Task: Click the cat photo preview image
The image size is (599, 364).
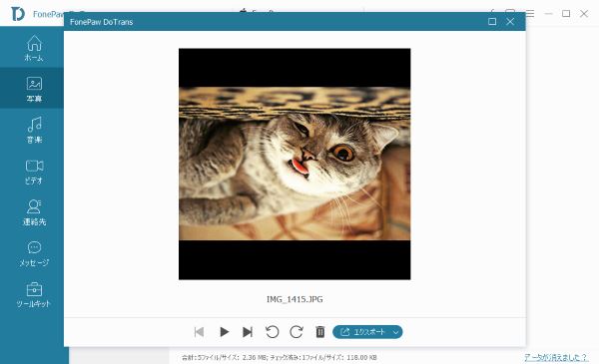Action: pos(295,165)
